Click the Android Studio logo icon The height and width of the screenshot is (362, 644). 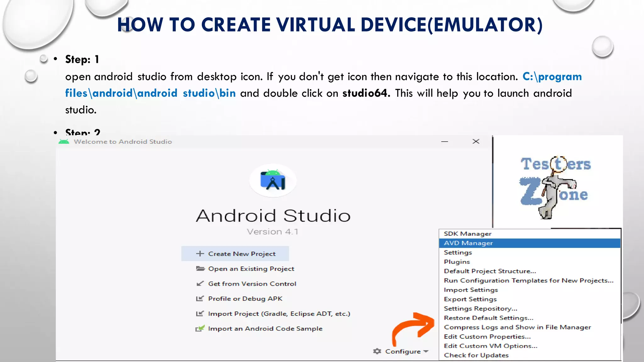tap(273, 180)
